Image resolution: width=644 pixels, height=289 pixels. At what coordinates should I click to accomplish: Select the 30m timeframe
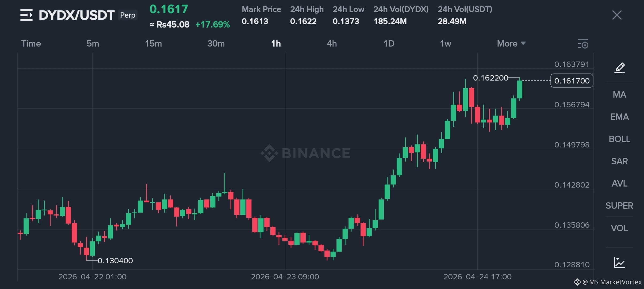pyautogui.click(x=216, y=44)
